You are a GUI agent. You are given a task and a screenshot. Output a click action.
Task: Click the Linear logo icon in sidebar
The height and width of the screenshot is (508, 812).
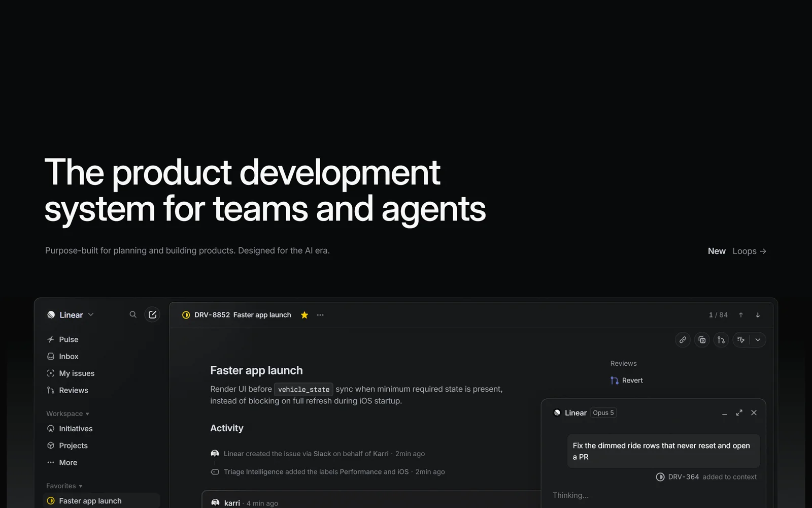(51, 315)
